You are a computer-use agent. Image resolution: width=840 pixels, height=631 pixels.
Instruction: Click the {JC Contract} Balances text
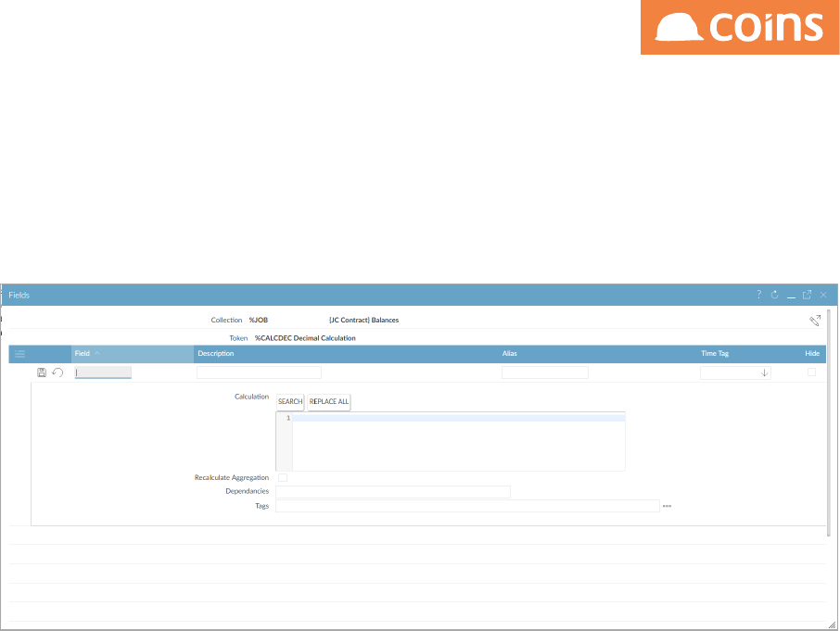(x=363, y=320)
